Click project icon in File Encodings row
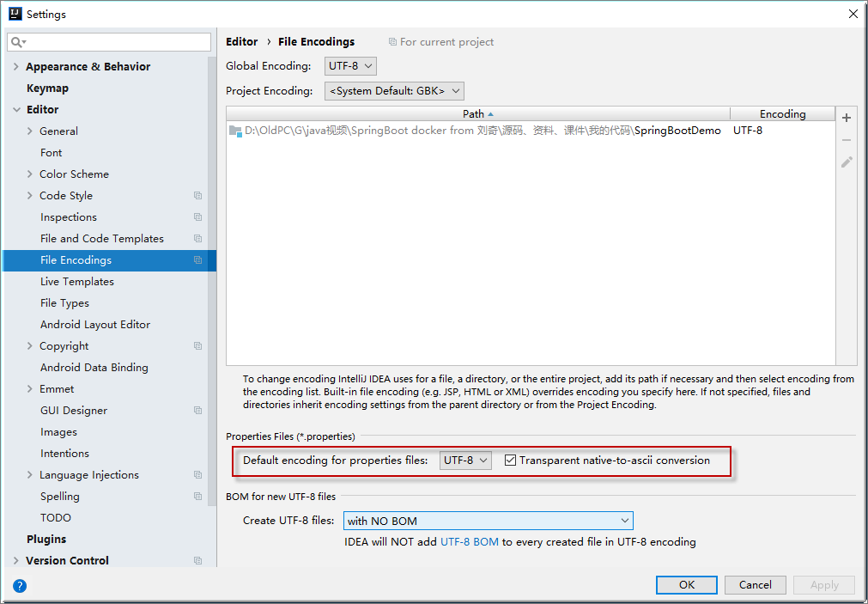This screenshot has width=868, height=604. (x=197, y=259)
